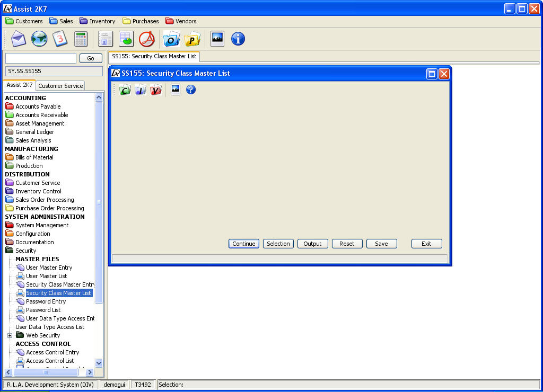Expand the Web Security tree node

[x=10, y=335]
